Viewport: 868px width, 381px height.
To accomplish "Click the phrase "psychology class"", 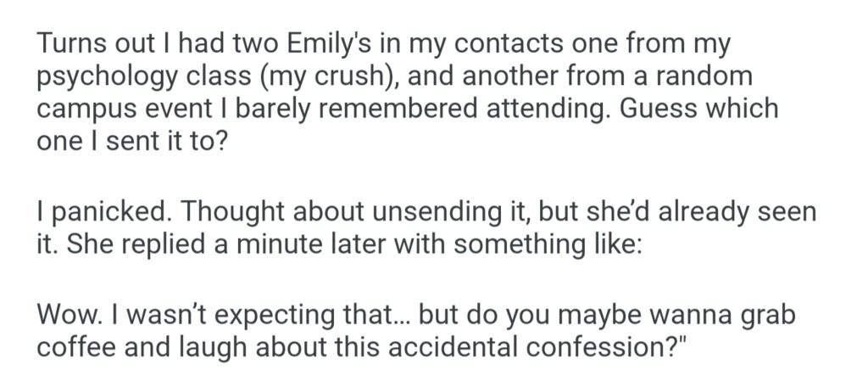I will tap(142, 77).
